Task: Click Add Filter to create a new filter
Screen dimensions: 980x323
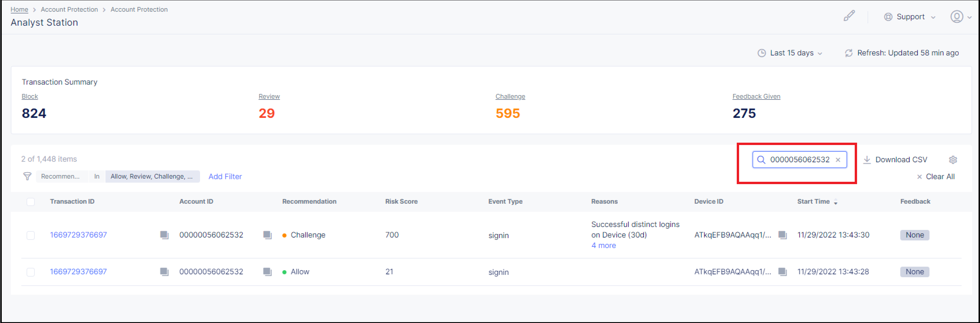Action: click(x=225, y=176)
